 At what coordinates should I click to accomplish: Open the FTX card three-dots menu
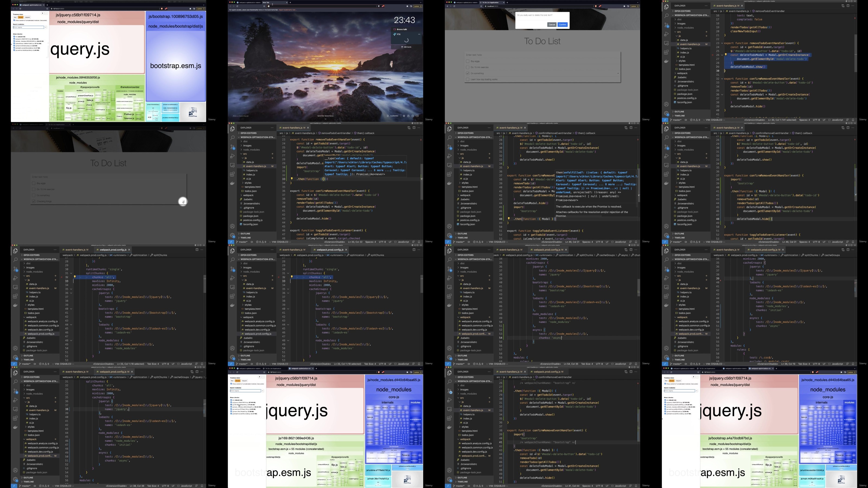pyautogui.click(x=419, y=34)
